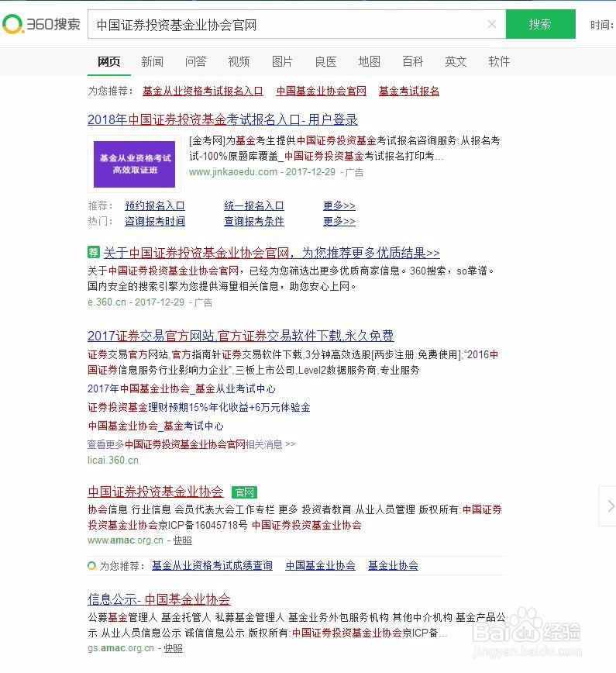This screenshot has width=616, height=673.
Task: Open the 问答 tab
Action: click(195, 61)
